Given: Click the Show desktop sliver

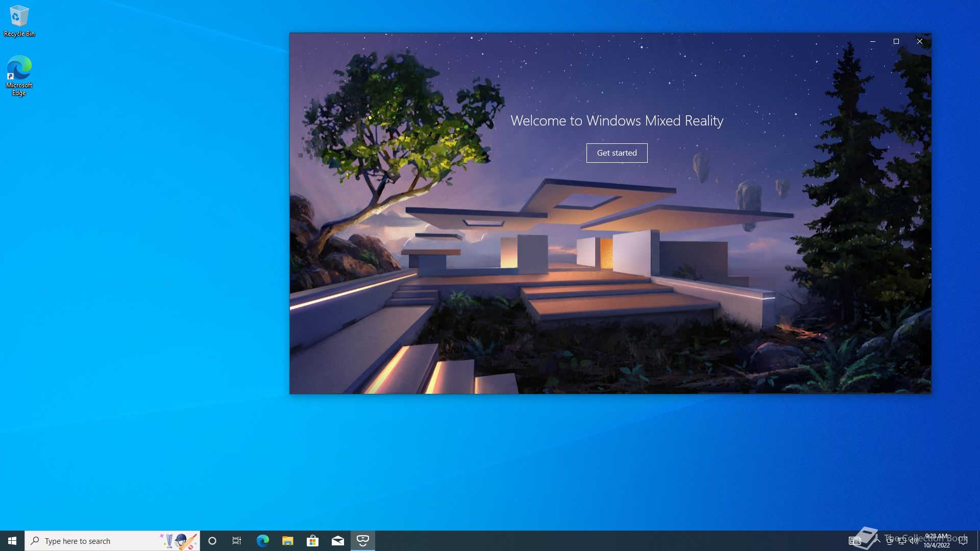Looking at the screenshot, I should (978, 541).
